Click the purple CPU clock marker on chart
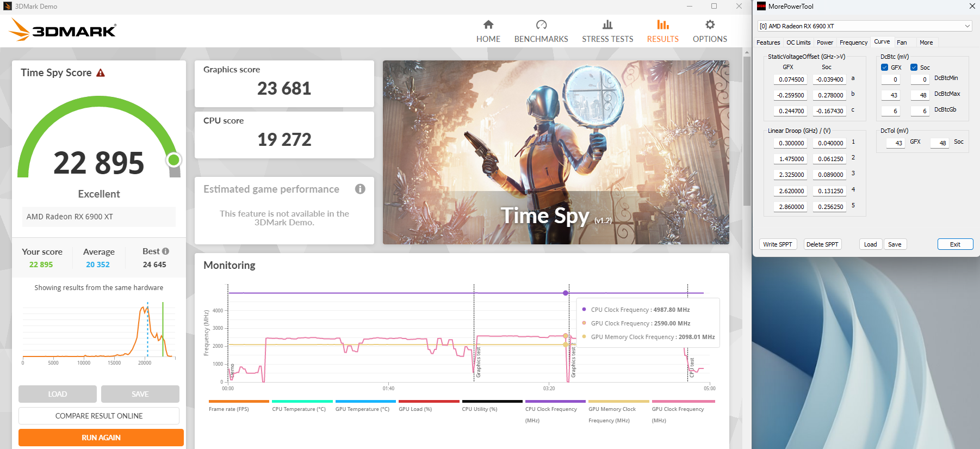 566,293
